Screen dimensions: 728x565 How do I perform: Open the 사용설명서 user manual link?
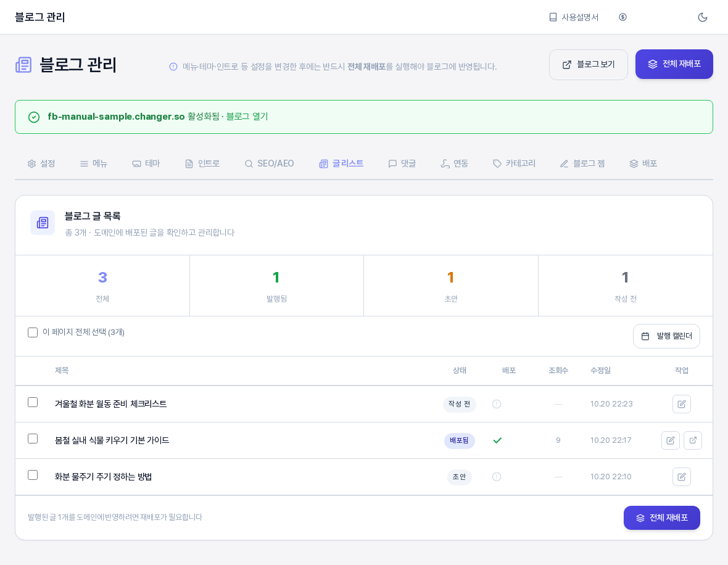574,17
